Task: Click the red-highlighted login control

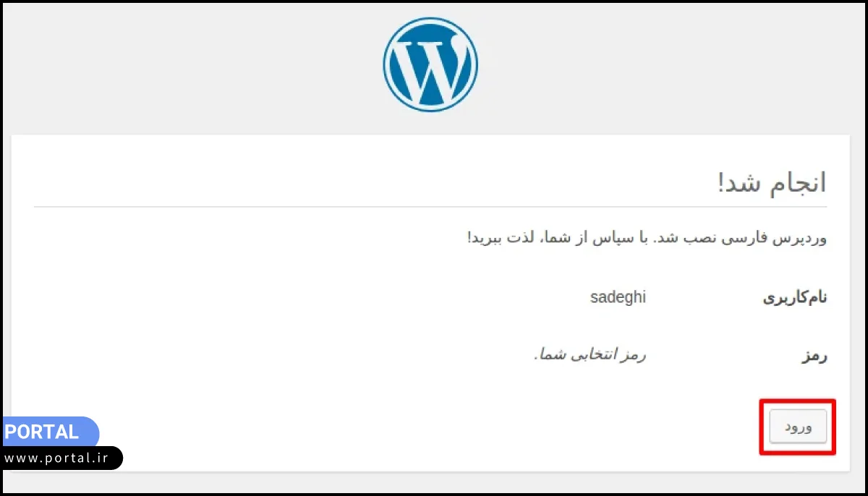Action: 797,427
